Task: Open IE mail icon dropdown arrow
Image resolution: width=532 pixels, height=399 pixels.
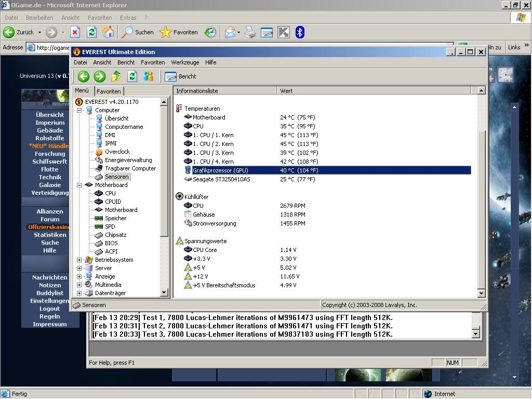Action: (239, 33)
